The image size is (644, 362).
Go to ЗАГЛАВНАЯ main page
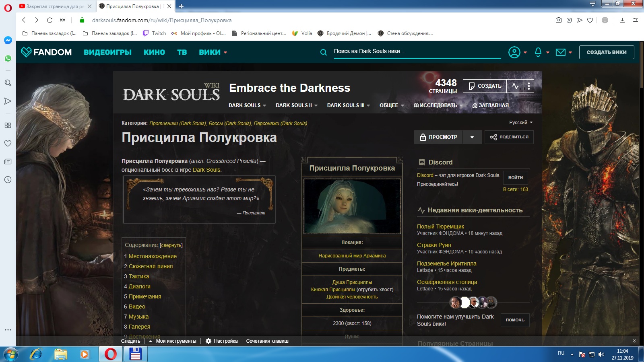490,105
